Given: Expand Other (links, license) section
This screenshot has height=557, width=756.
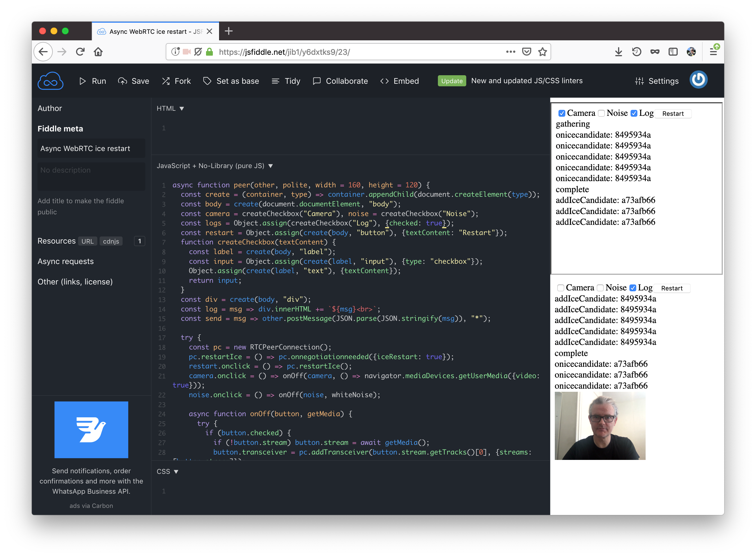Looking at the screenshot, I should point(75,282).
